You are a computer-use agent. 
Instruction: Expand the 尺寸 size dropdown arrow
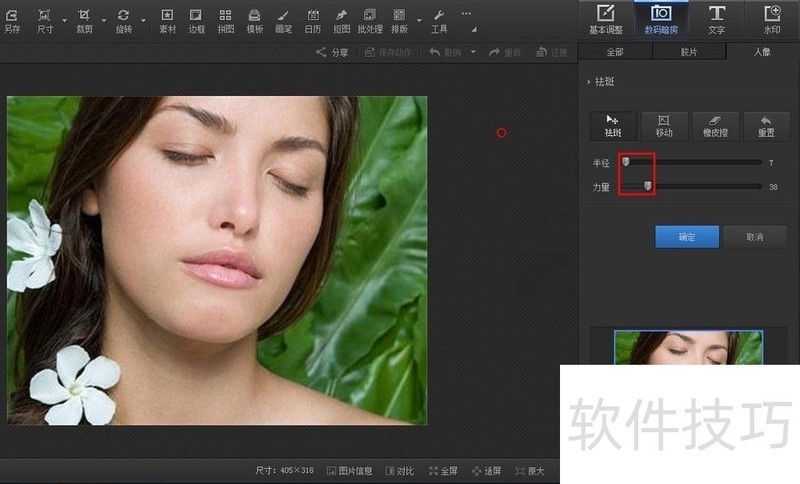pos(65,20)
